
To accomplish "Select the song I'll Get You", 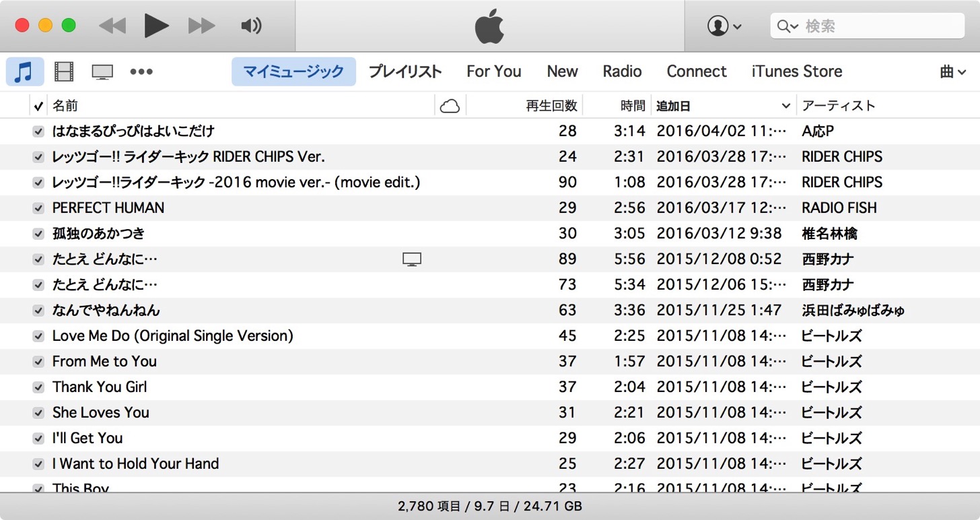I will pyautogui.click(x=87, y=438).
